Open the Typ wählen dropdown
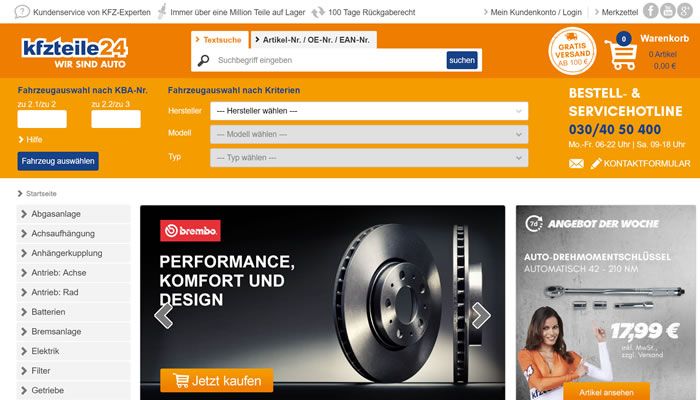 [x=369, y=158]
